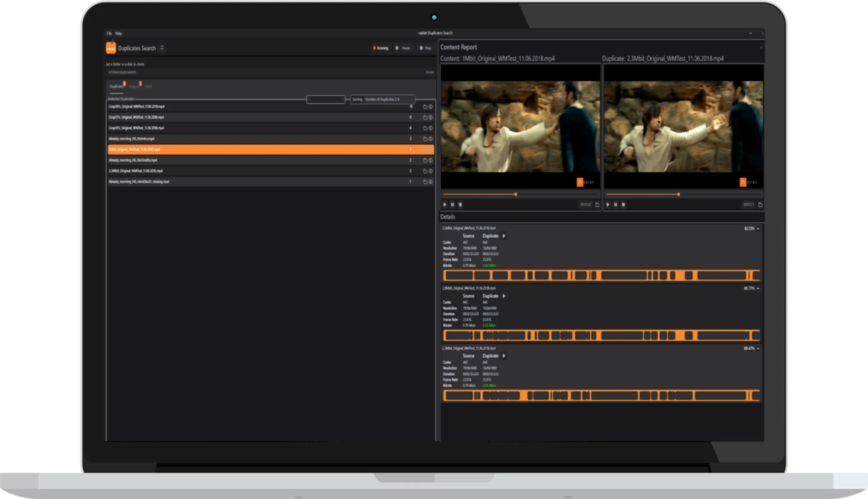This screenshot has width=868, height=499.
Task: Click the Browse folder button
Action: [x=429, y=72]
